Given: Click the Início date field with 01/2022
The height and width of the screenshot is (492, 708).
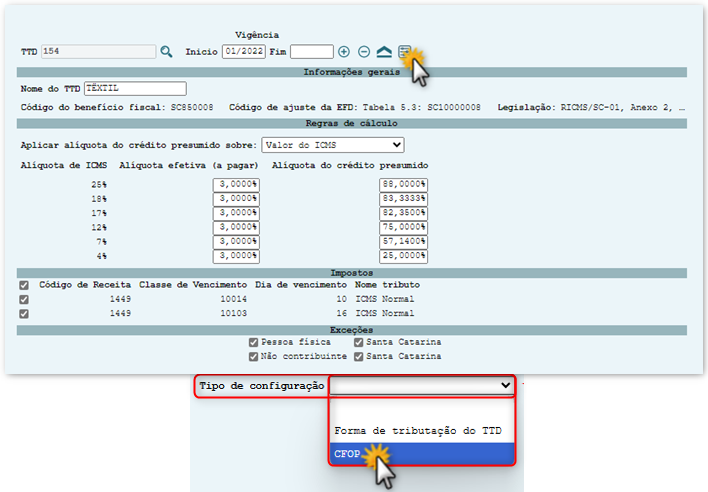Looking at the screenshot, I should pyautogui.click(x=243, y=51).
